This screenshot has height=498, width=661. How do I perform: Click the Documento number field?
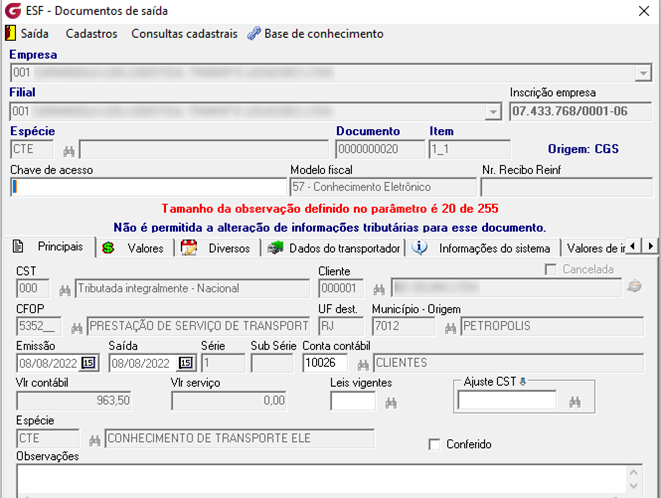pos(380,149)
